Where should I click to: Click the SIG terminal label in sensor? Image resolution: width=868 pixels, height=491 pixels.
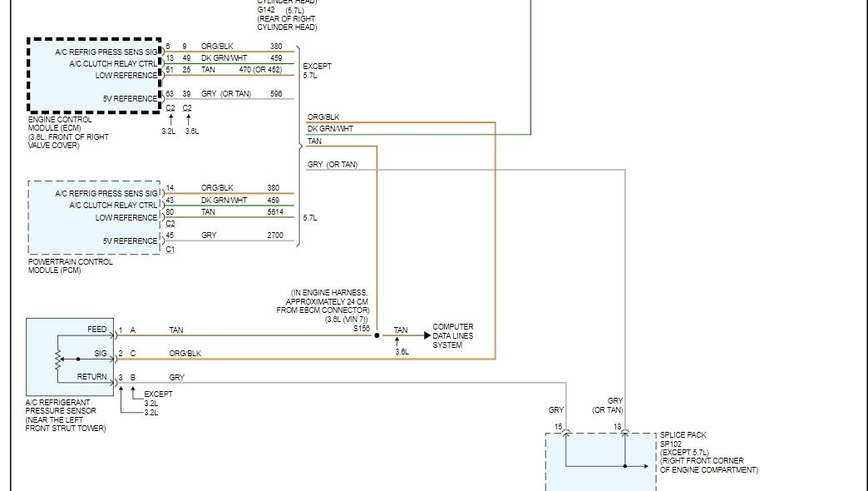(x=101, y=353)
